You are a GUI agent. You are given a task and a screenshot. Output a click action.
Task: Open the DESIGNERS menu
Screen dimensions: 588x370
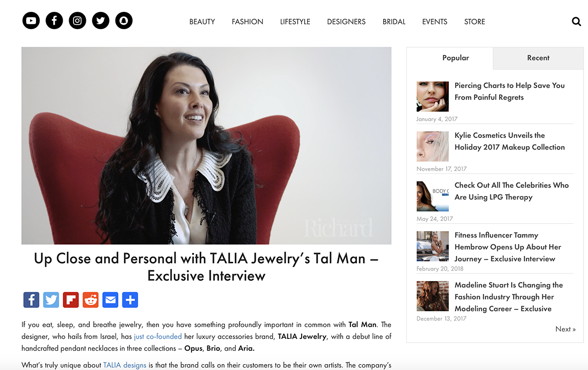[346, 22]
